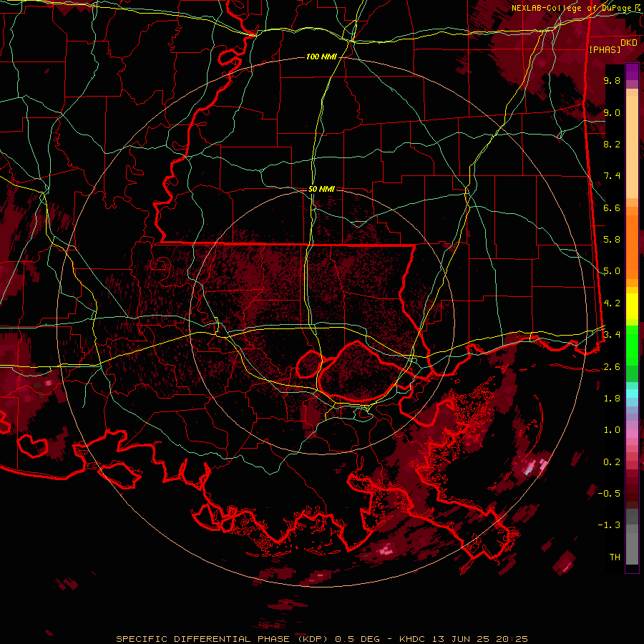Screen dimensions: 644x644
Task: Click the pink segment of the color bar
Action: [632, 434]
